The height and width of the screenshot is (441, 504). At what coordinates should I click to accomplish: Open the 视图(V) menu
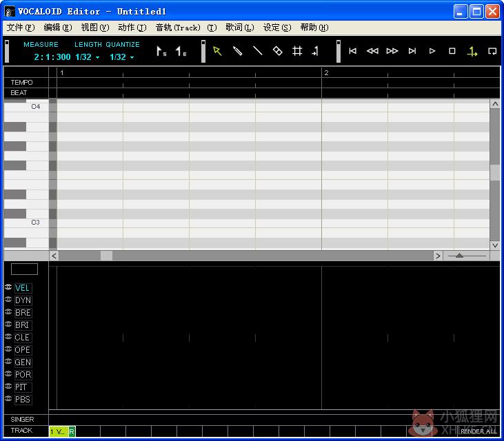coord(95,28)
